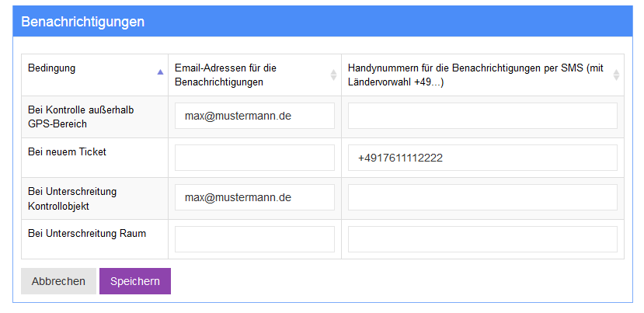Focus email field for neuem Ticket
The width and height of the screenshot is (644, 313).
(255, 158)
